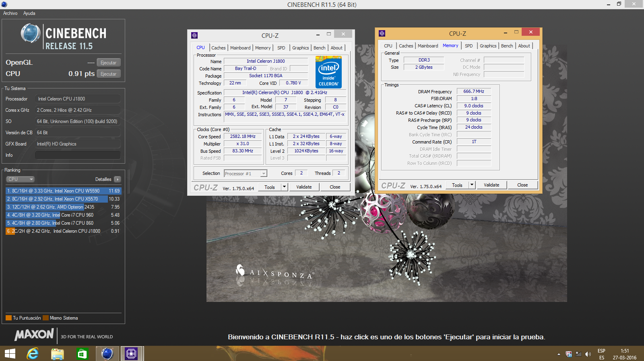Click the Info input field in Tu Sistema

click(78, 155)
